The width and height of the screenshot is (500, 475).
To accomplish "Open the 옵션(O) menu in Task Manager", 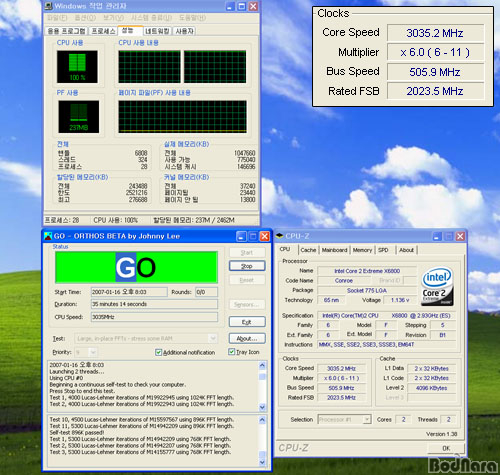I will tap(85, 18).
